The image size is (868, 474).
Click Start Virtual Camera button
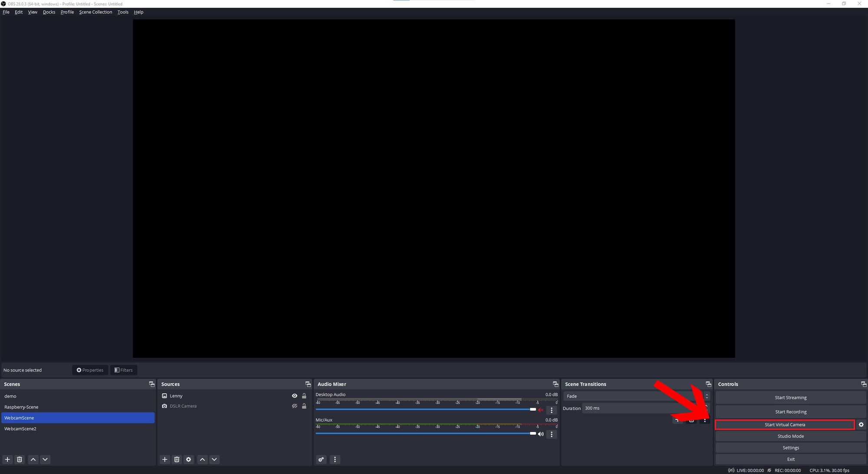(785, 425)
